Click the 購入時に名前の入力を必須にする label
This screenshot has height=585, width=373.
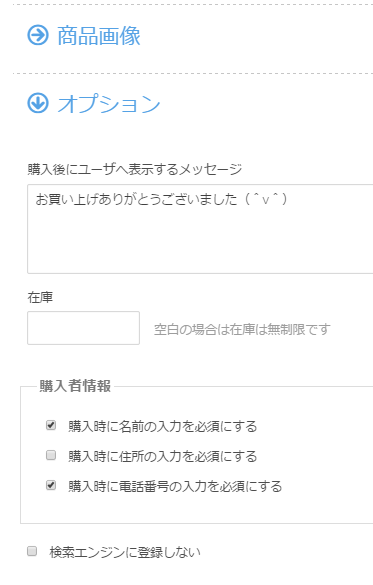point(163,426)
